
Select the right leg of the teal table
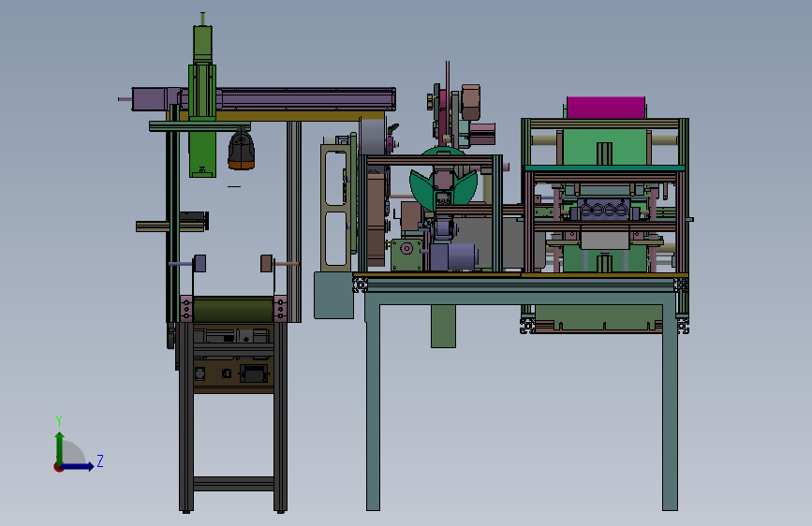670,407
